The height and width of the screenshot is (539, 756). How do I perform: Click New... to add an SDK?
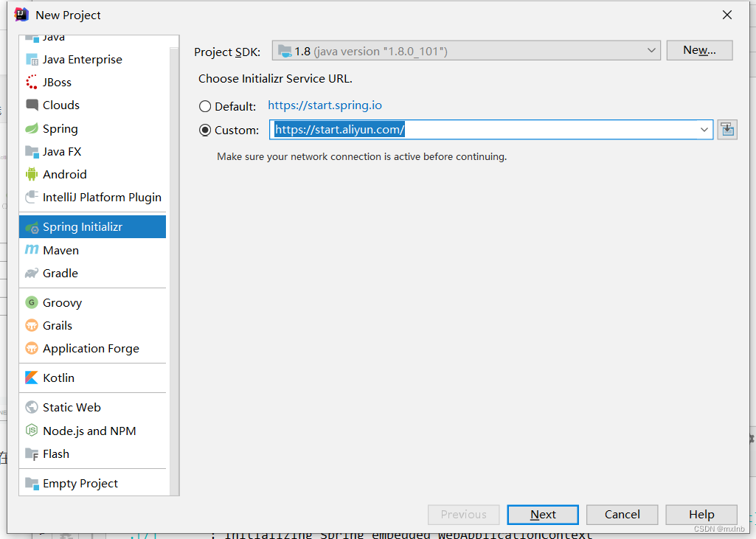coord(700,50)
